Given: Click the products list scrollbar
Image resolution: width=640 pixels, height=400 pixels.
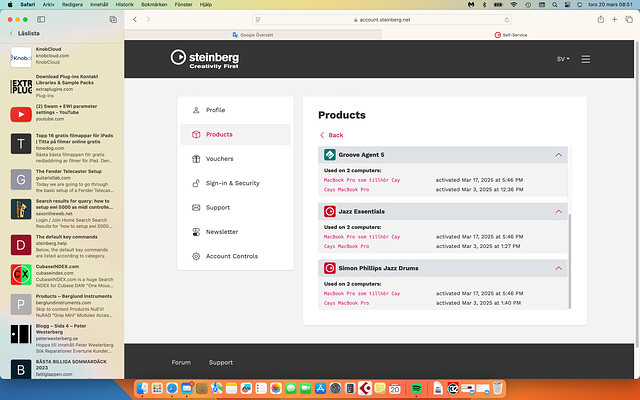Looking at the screenshot, I should click(569, 261).
